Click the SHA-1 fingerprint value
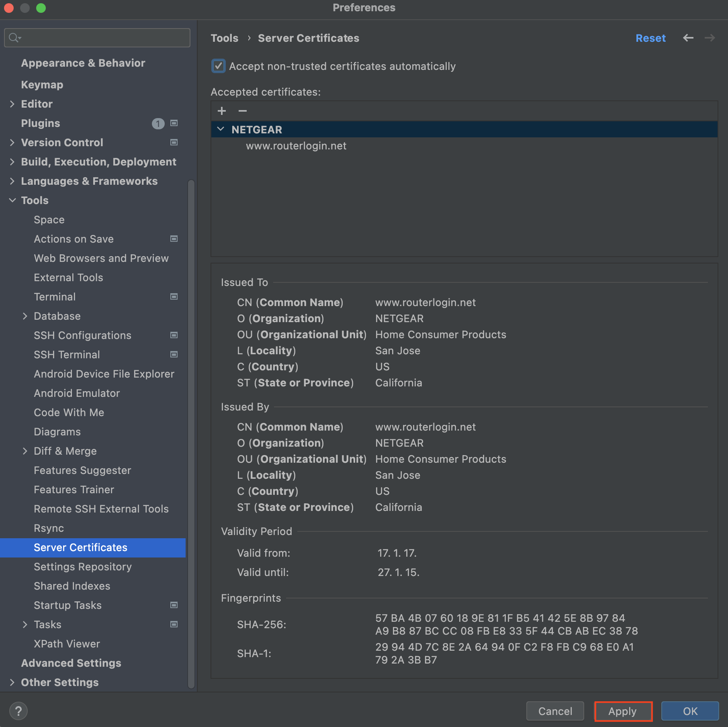Screen dimensions: 728x727 [505, 653]
